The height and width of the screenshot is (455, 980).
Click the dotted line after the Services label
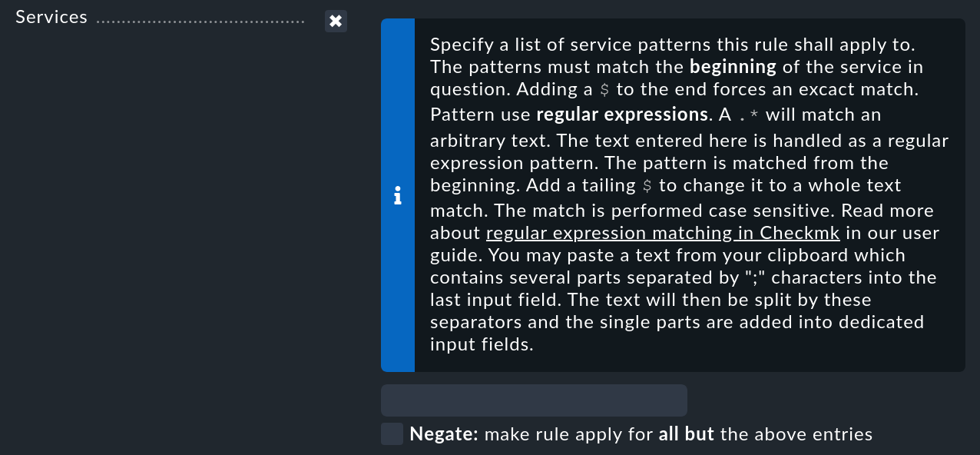200,19
